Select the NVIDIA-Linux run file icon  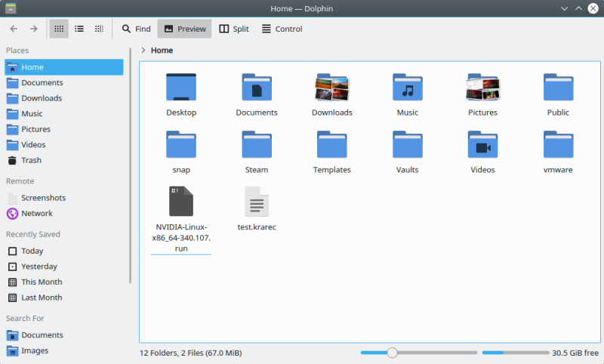(181, 201)
